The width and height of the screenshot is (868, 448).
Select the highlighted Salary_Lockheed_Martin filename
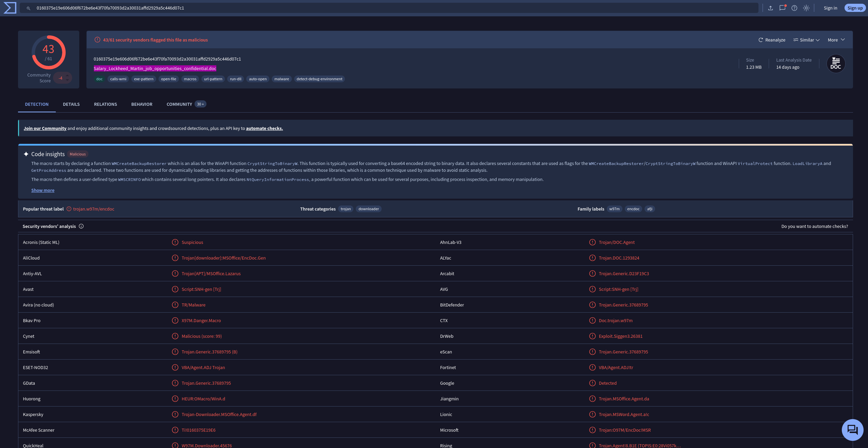pyautogui.click(x=155, y=68)
